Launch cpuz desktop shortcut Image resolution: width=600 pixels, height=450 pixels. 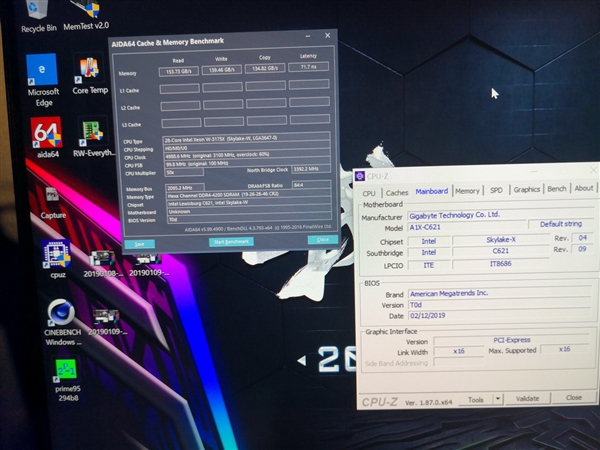point(57,259)
